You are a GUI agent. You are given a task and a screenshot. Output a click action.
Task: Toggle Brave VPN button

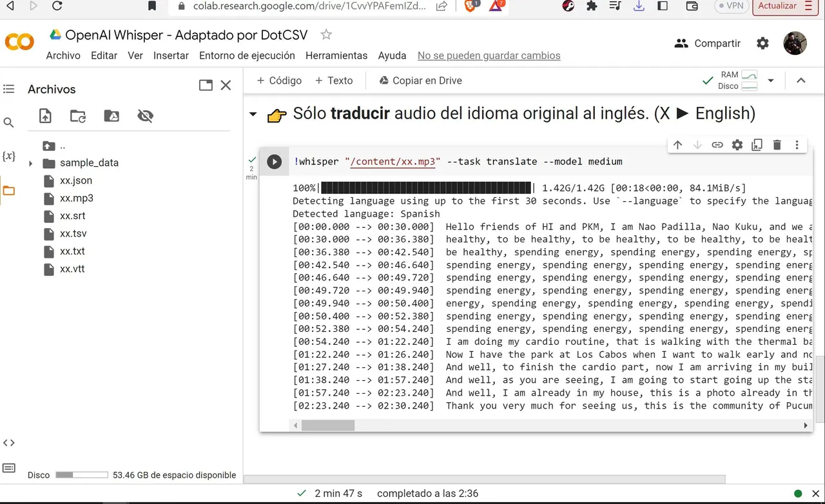pyautogui.click(x=730, y=6)
